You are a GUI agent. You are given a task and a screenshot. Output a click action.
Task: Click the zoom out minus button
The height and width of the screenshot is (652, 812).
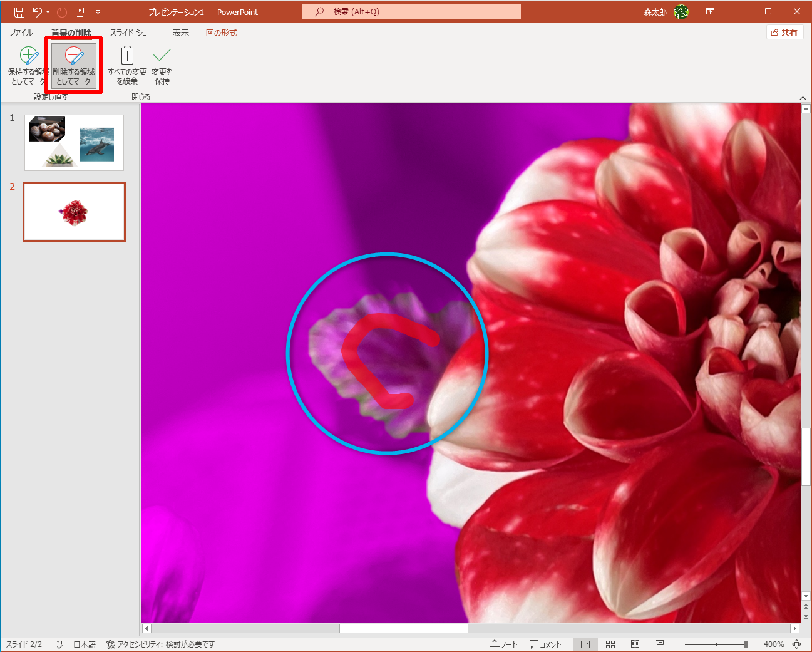pyautogui.click(x=679, y=644)
